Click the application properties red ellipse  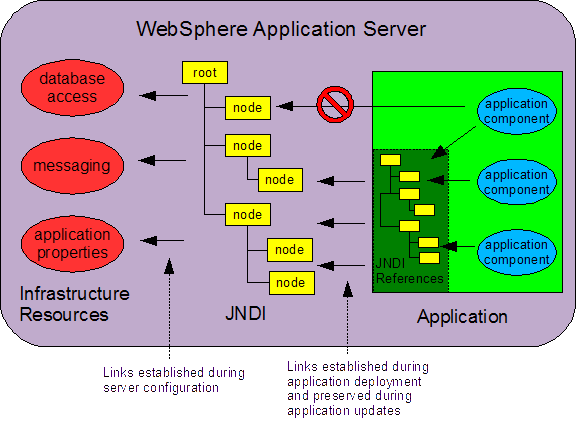72,244
